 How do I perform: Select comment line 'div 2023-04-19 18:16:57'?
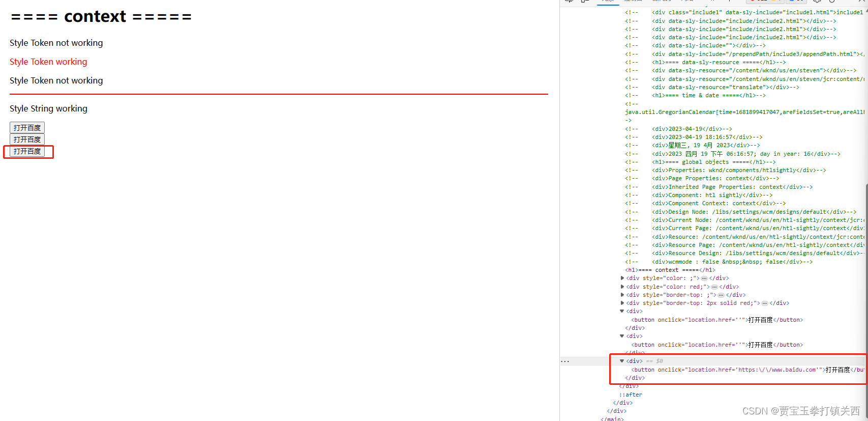(x=694, y=137)
